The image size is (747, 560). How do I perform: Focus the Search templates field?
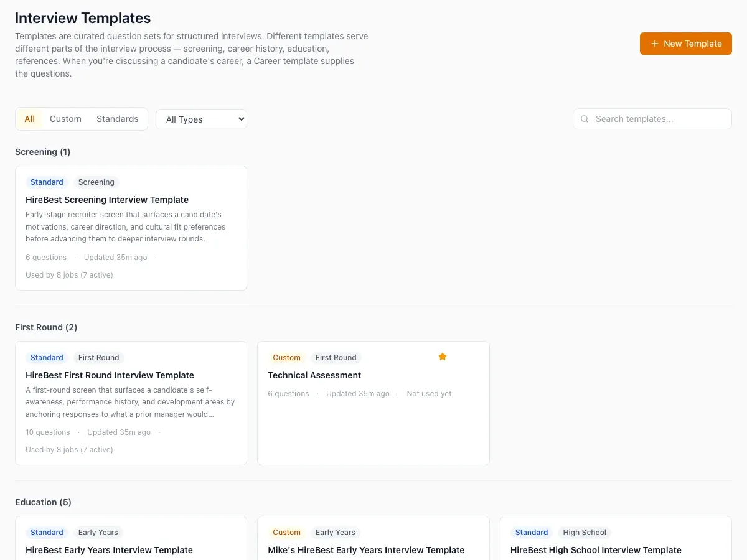pyautogui.click(x=652, y=119)
